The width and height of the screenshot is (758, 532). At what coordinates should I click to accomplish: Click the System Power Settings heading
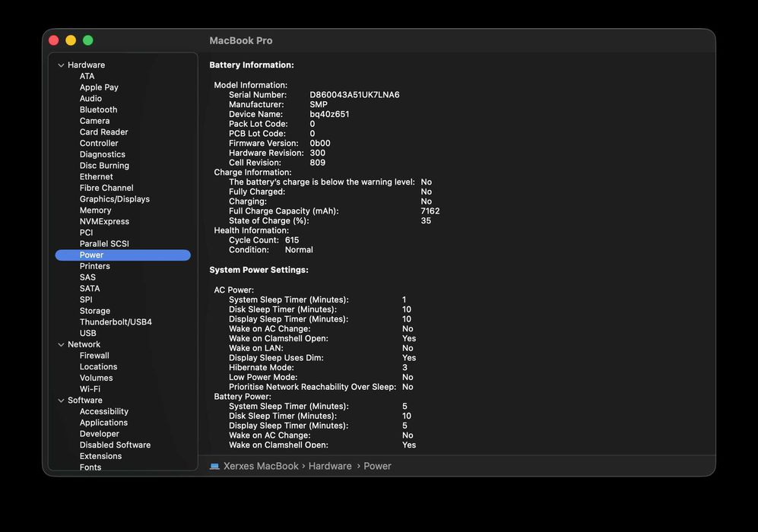(258, 270)
